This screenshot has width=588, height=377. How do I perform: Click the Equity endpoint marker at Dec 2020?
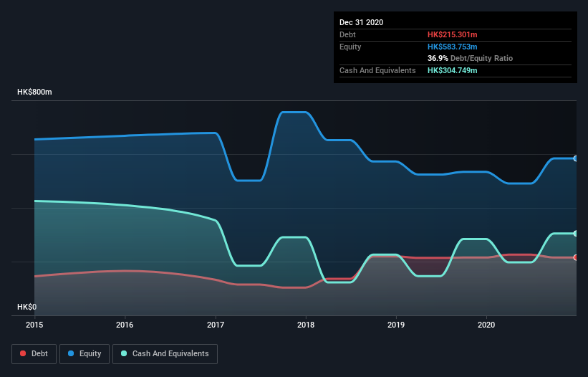coord(576,158)
